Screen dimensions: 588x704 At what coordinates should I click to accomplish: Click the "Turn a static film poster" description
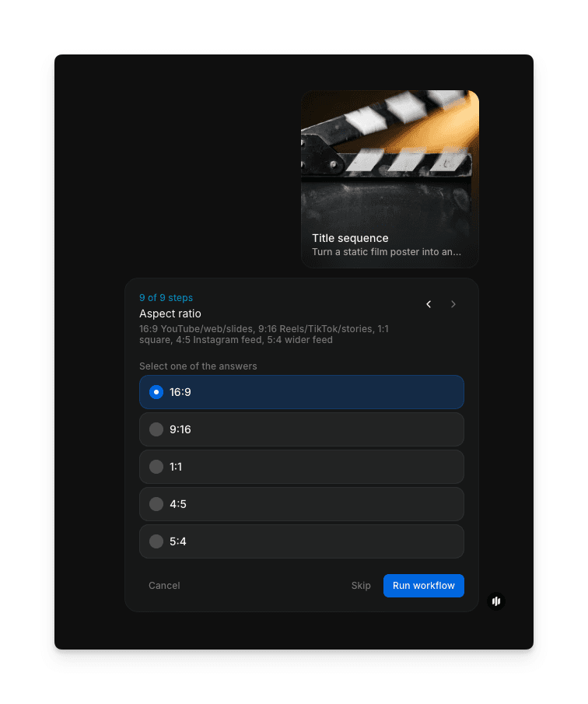coord(387,252)
